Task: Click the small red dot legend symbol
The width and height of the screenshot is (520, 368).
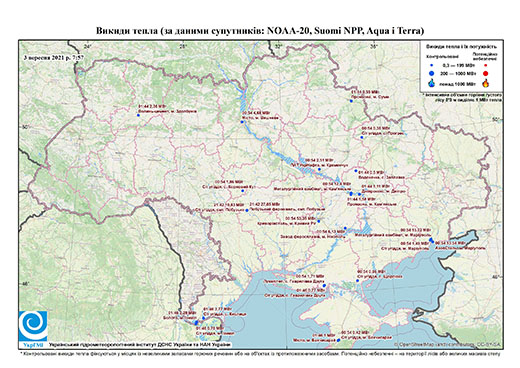Action: pyautogui.click(x=486, y=65)
